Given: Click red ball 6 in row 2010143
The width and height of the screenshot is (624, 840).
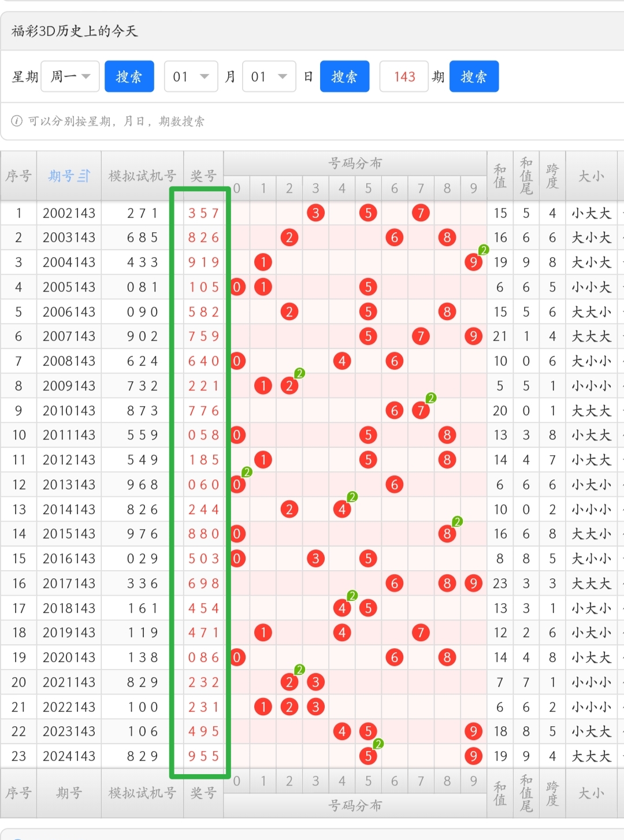Looking at the screenshot, I should tap(395, 411).
